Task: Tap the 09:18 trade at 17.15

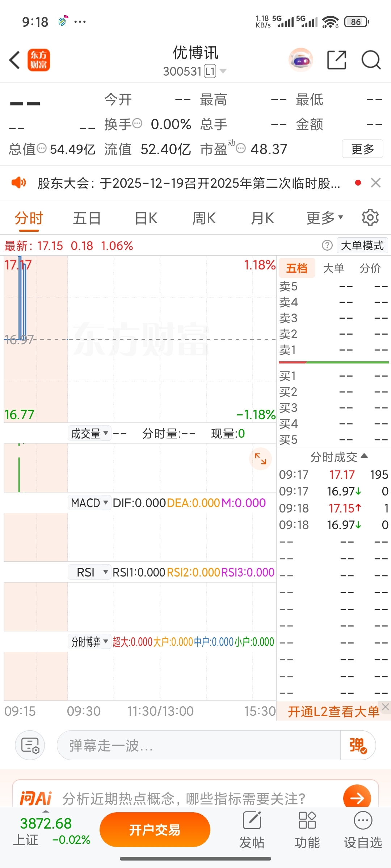Action: click(333, 508)
